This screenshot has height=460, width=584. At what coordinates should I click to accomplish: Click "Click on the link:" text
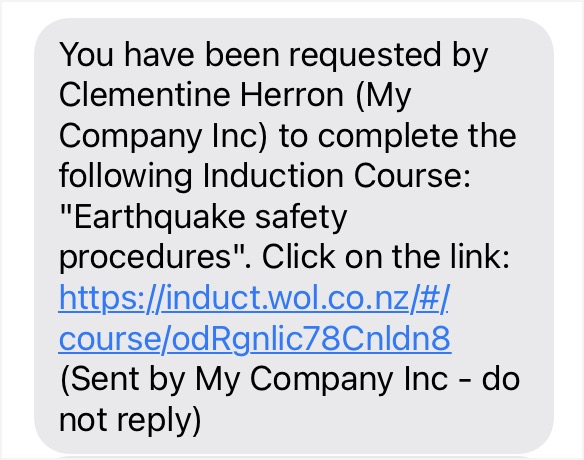(x=386, y=257)
